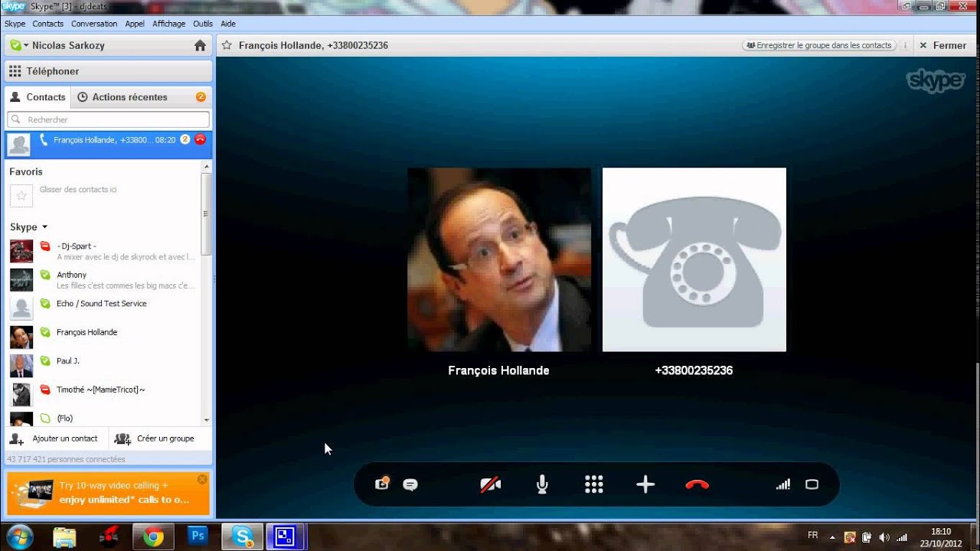980x551 pixels.
Task: End the call with red hang-up button
Action: (697, 484)
